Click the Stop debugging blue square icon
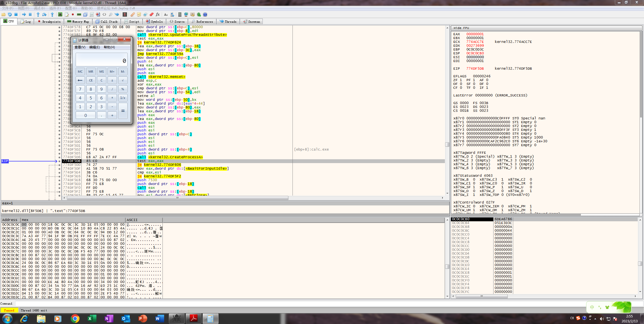 coord(16,14)
